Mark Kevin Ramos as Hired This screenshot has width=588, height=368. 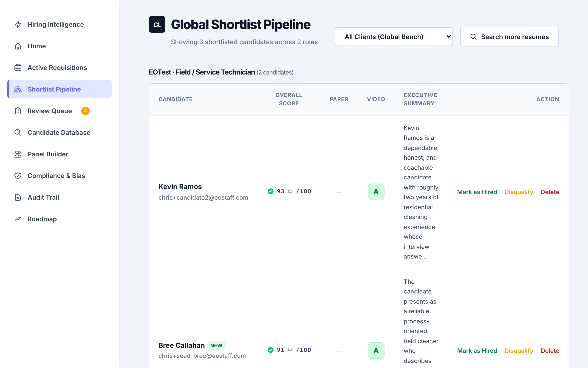click(477, 192)
